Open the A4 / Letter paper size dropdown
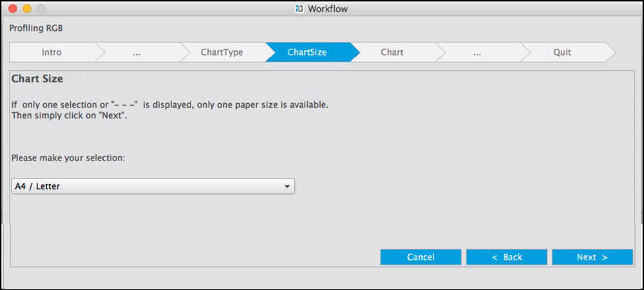This screenshot has height=290, width=644. 153,186
